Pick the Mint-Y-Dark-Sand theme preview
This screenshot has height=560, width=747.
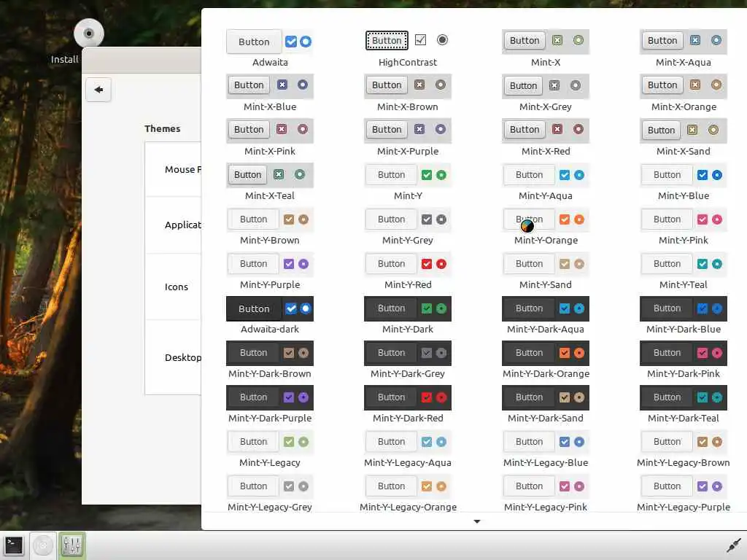pyautogui.click(x=546, y=397)
